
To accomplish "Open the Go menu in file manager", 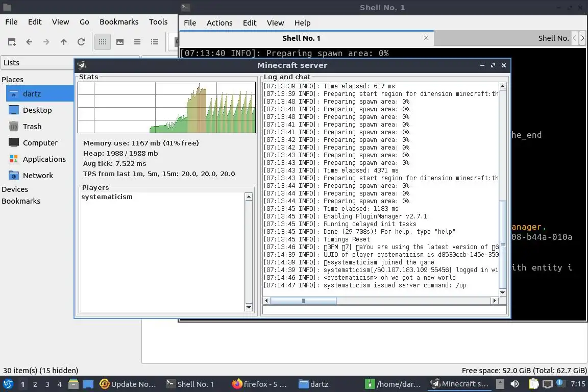I will (x=84, y=22).
